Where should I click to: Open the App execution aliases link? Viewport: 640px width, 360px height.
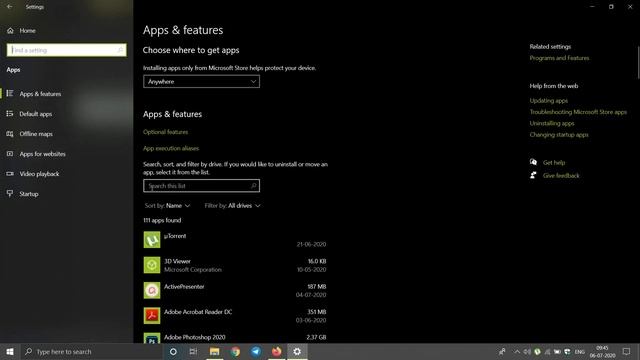171,148
